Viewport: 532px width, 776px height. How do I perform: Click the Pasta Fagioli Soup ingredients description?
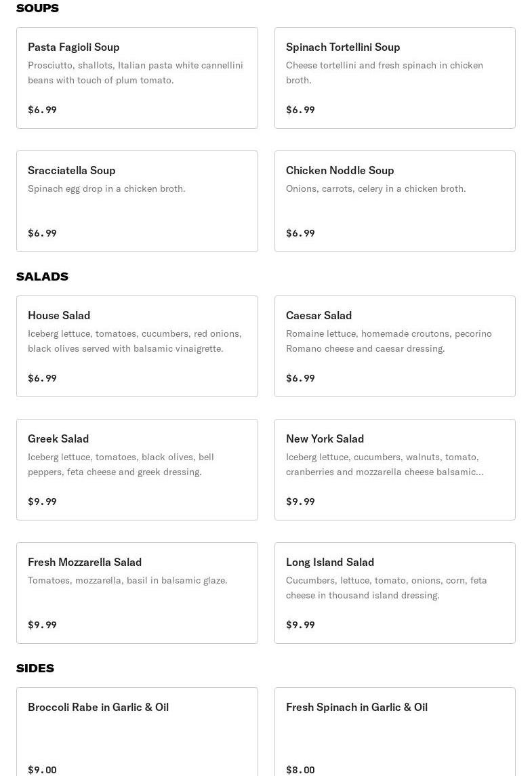(136, 73)
